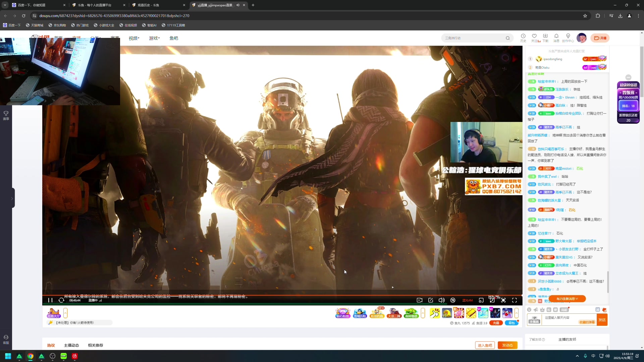This screenshot has width=644, height=362.
Task: Enable picture-in-picture mini player
Action: tap(481, 300)
